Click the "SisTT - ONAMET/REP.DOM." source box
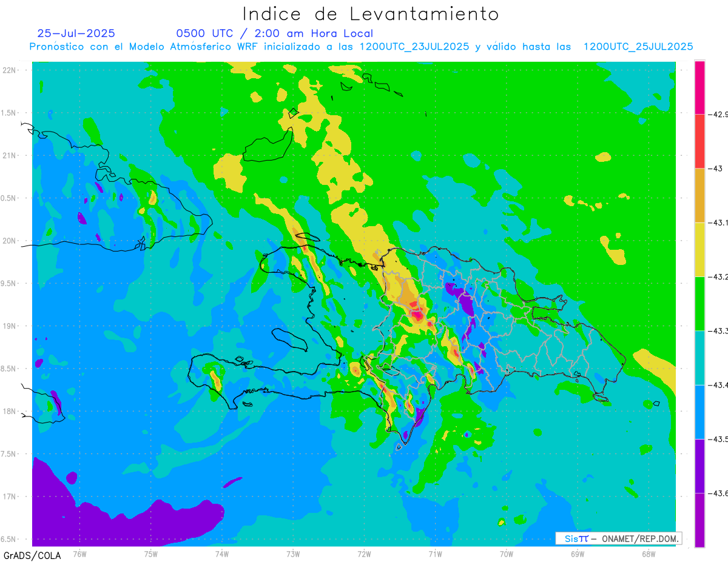This screenshot has width=728, height=562. (618, 538)
